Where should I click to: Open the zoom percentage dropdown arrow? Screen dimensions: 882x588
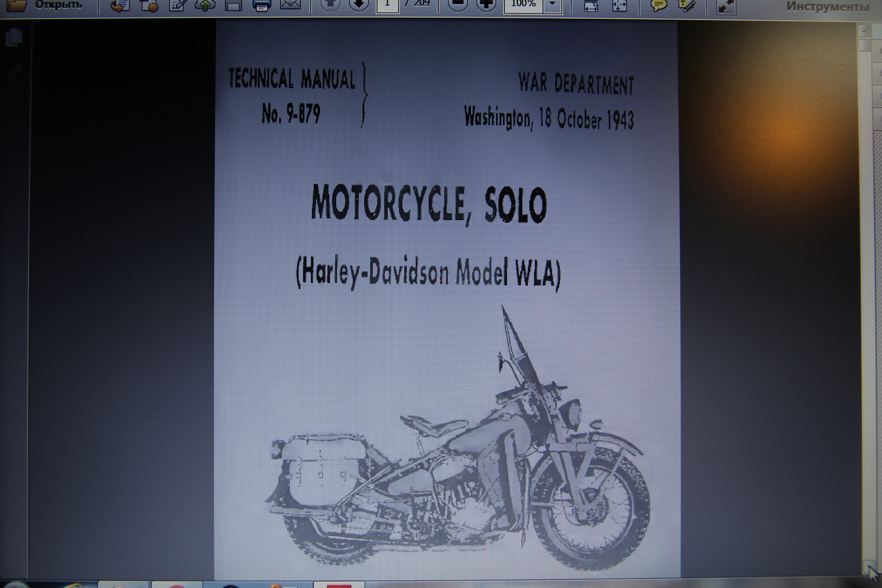(x=553, y=5)
